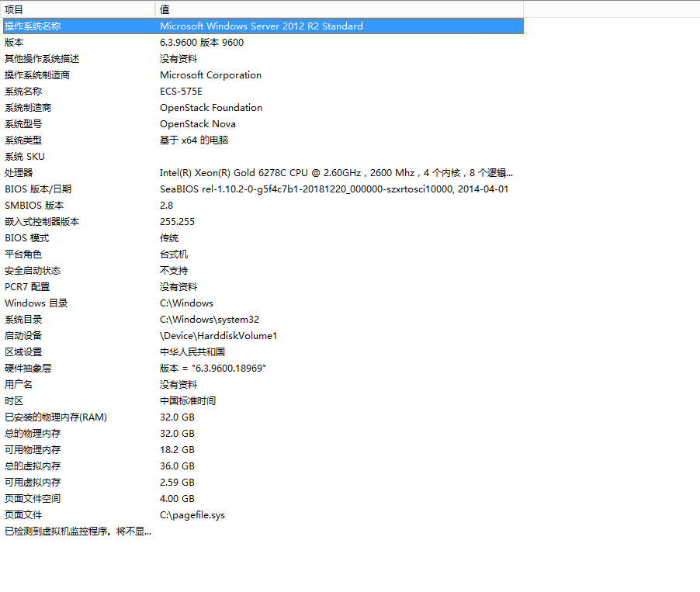Click the ECS-575E value
The height and width of the screenshot is (592, 700).
pyautogui.click(x=181, y=91)
